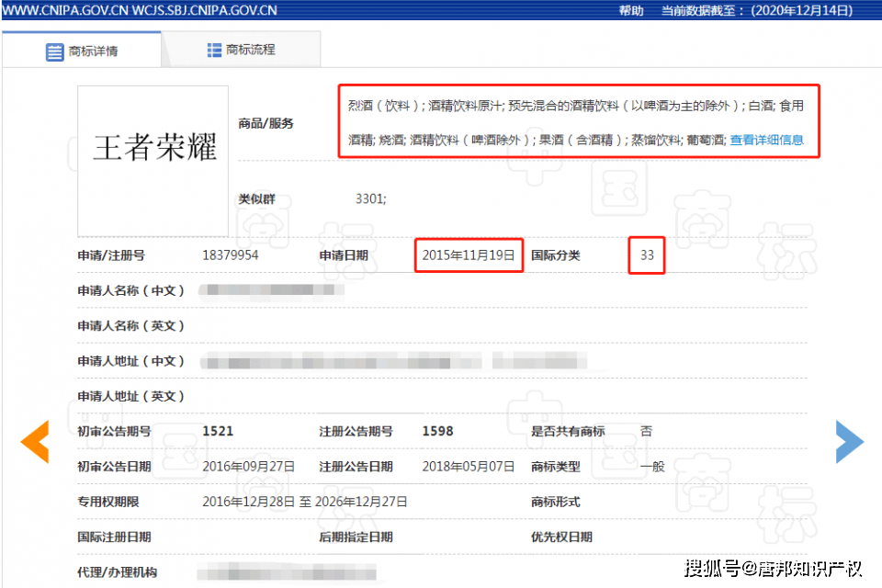Click the 申请/注册号 label

[x=111, y=254]
